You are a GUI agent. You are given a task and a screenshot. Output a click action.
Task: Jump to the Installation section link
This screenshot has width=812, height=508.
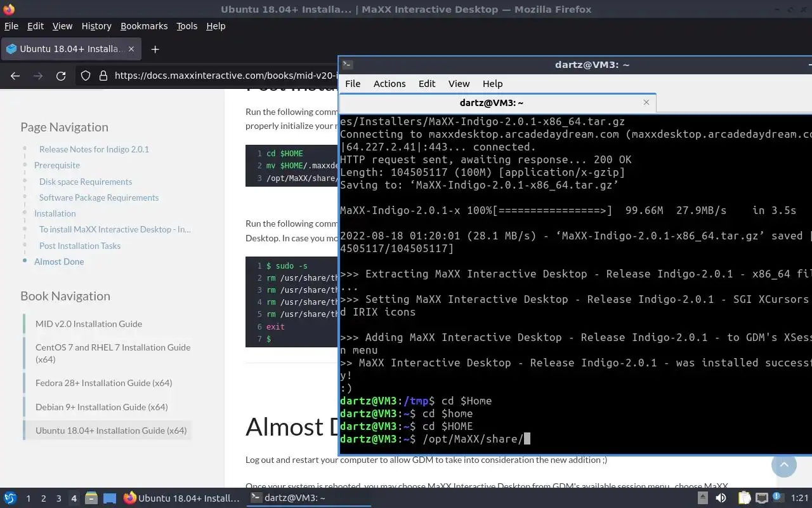(x=55, y=213)
